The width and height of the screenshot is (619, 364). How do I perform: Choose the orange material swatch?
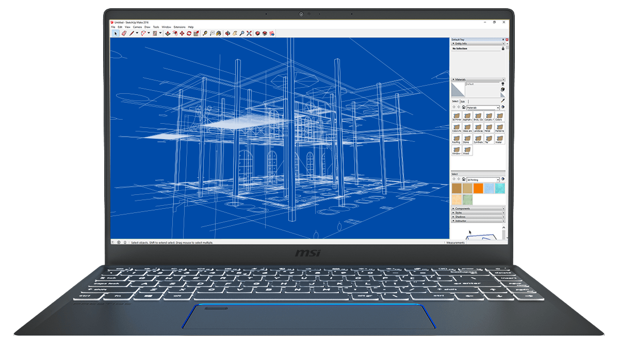tap(478, 189)
